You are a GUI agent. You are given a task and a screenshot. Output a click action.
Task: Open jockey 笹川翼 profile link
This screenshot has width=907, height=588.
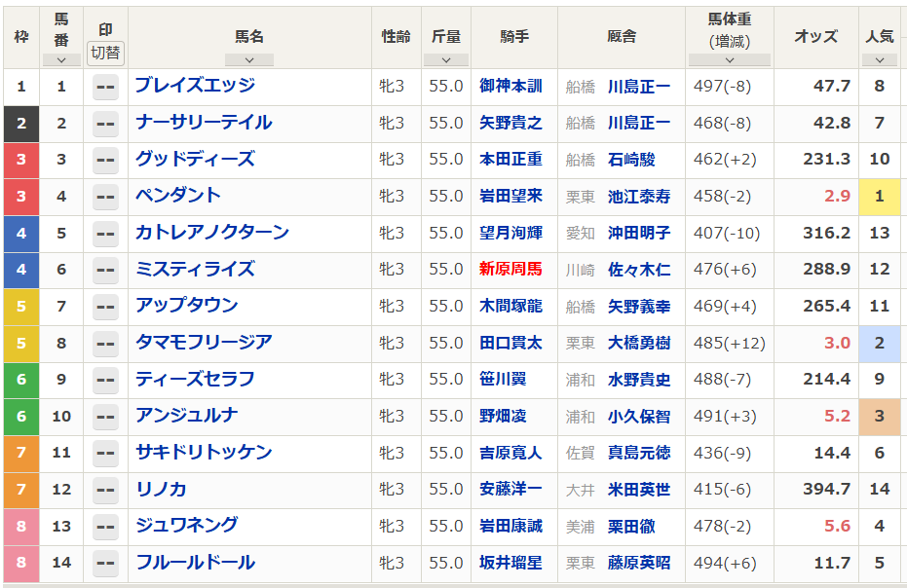(503, 379)
